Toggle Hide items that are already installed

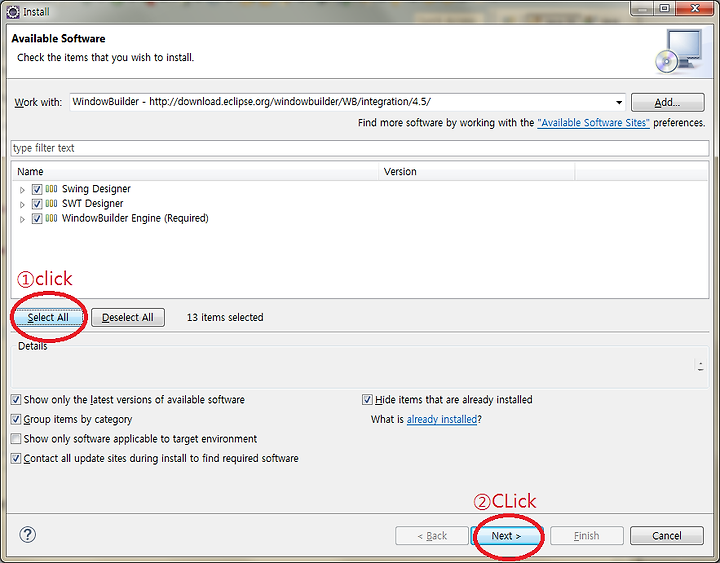coord(367,400)
